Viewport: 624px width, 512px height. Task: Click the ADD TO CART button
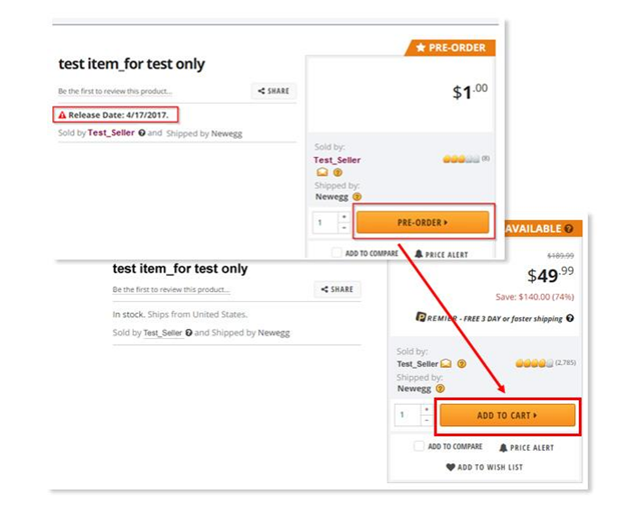(507, 415)
